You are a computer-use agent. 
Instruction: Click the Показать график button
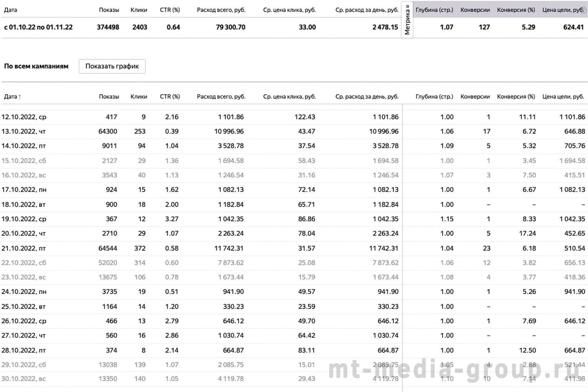[112, 66]
